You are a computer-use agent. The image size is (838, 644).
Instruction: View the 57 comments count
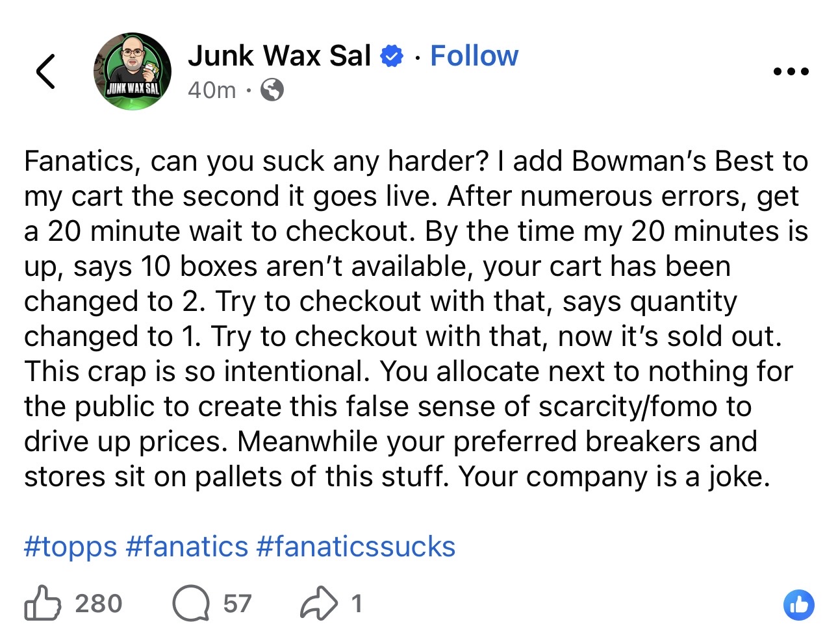pos(237,604)
